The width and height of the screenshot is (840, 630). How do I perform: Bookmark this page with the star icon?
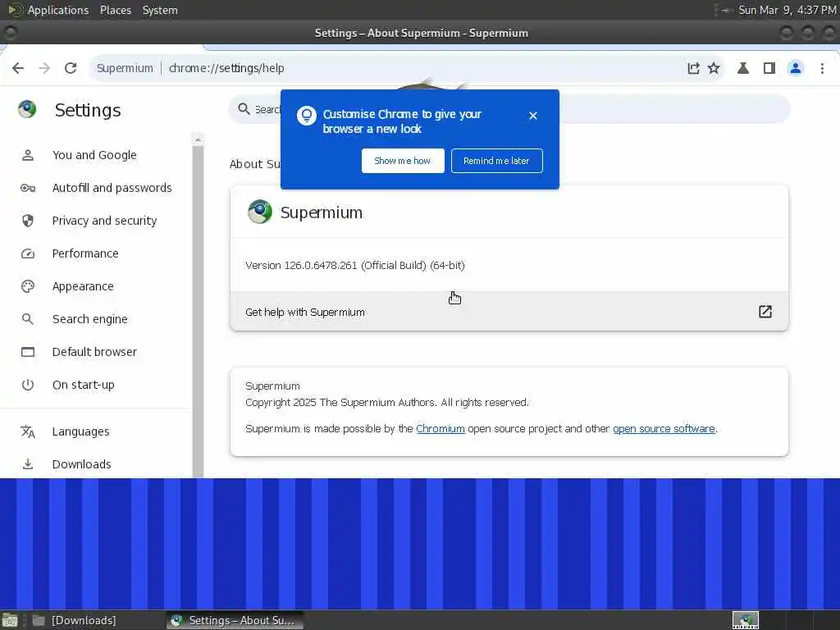point(714,68)
